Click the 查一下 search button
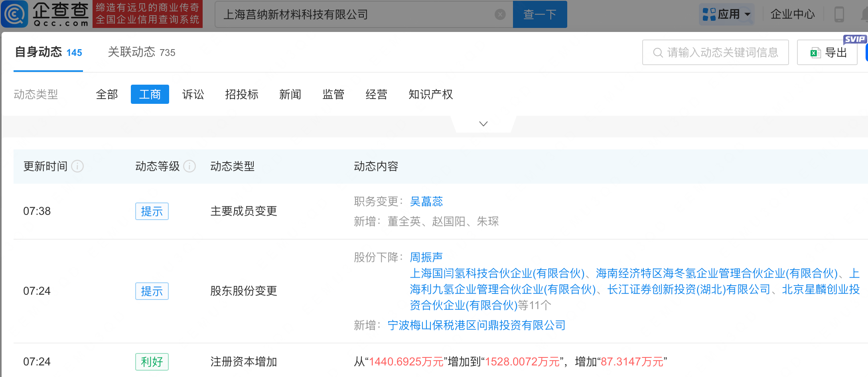Screen dimensions: 868x377 coord(540,14)
